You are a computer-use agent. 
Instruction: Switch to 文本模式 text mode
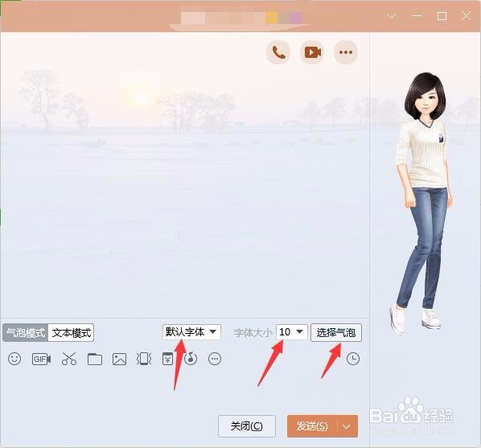coord(71,333)
